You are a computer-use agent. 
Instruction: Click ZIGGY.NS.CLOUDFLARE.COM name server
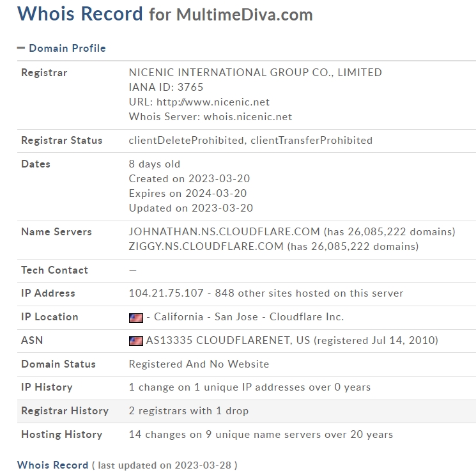point(206,246)
